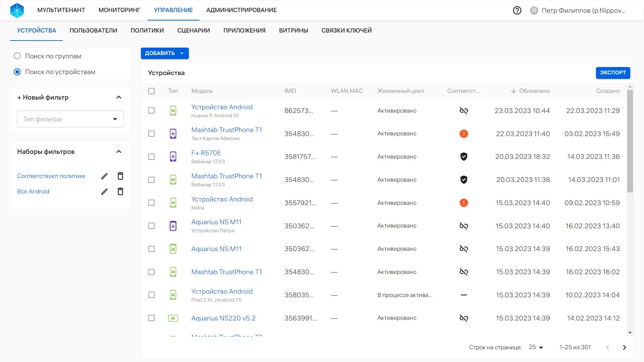Viewport: 644px width, 362px height.
Task: Click the purple device type icon for Aquarius NS M11
Action: click(173, 226)
